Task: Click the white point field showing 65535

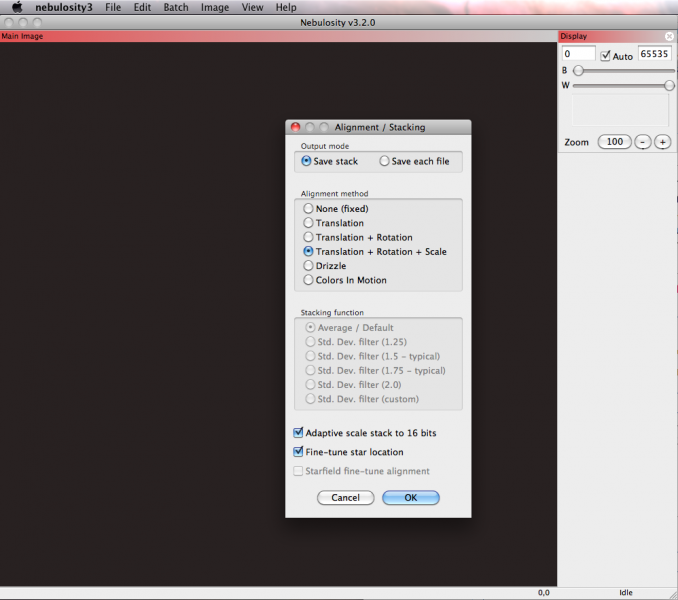Action: point(654,54)
